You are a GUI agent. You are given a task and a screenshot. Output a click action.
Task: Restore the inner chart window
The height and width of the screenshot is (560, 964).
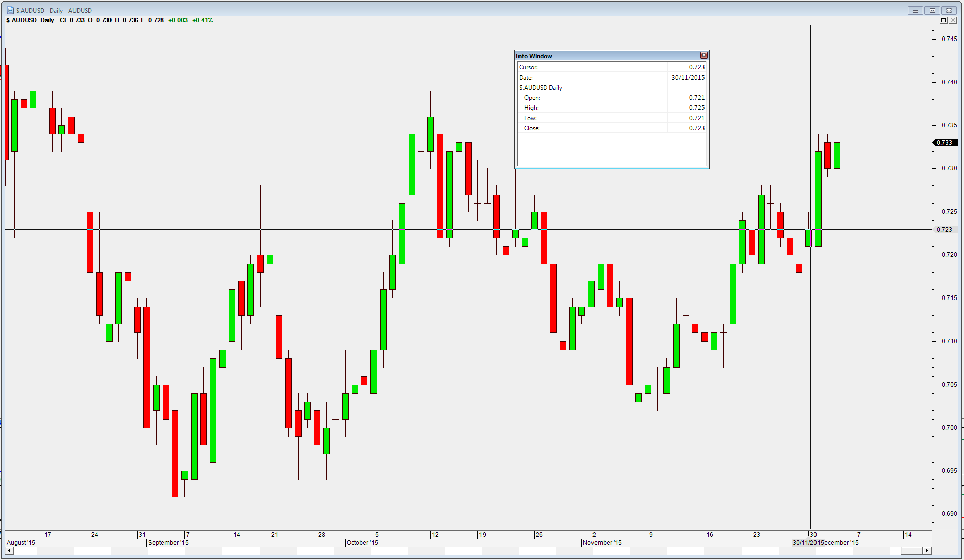943,20
